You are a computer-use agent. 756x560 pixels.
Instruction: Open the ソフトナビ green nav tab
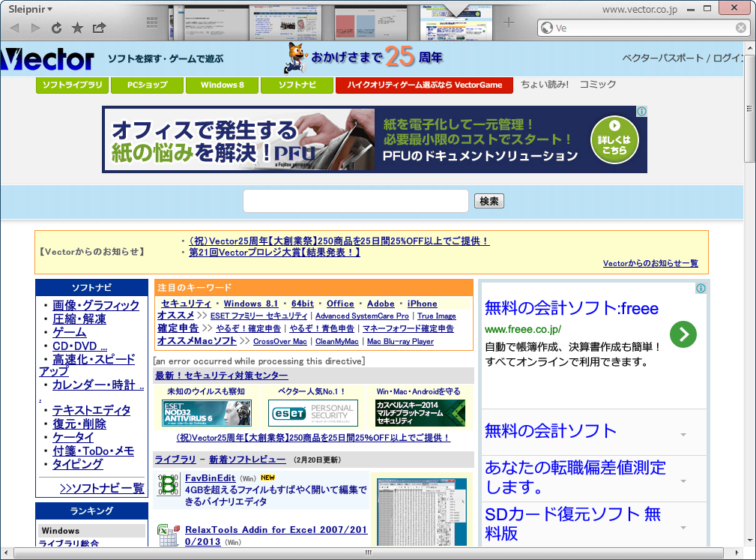tap(297, 85)
